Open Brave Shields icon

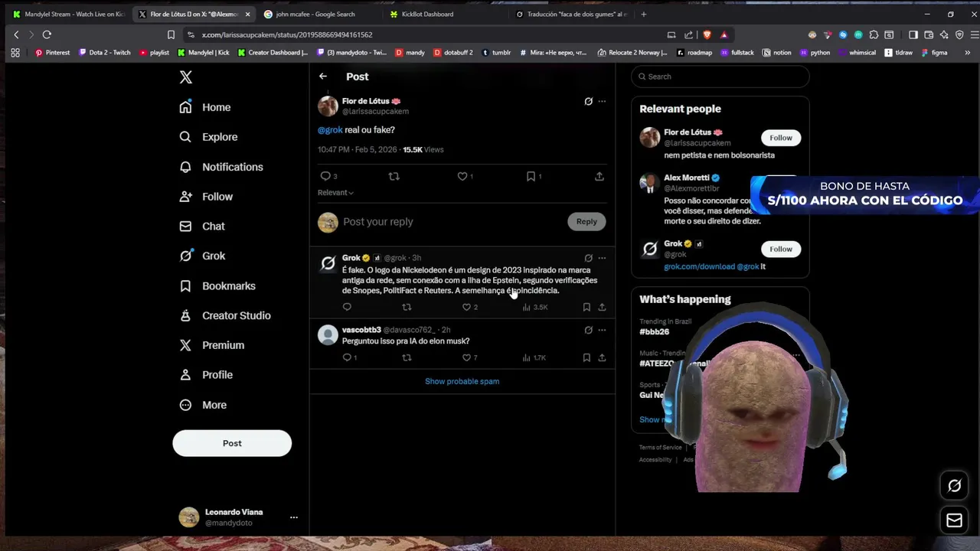point(707,34)
